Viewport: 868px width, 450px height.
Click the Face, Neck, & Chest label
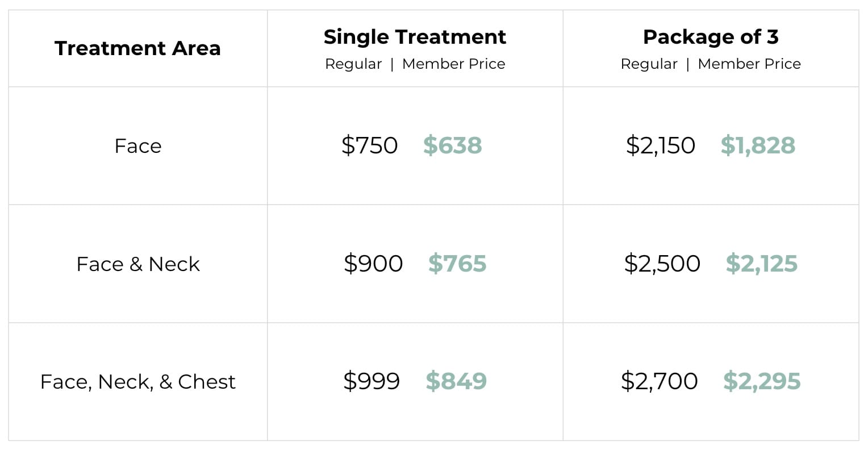point(137,382)
